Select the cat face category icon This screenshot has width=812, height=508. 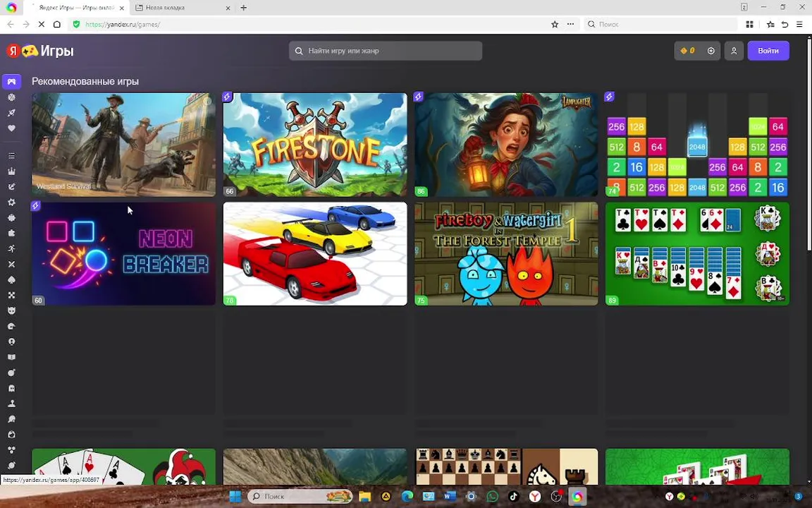(11, 310)
